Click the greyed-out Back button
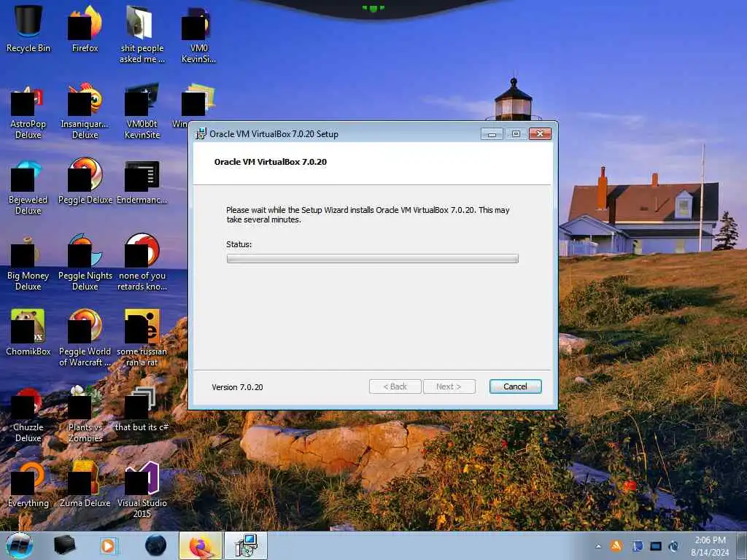The height and width of the screenshot is (560, 747). coord(395,386)
